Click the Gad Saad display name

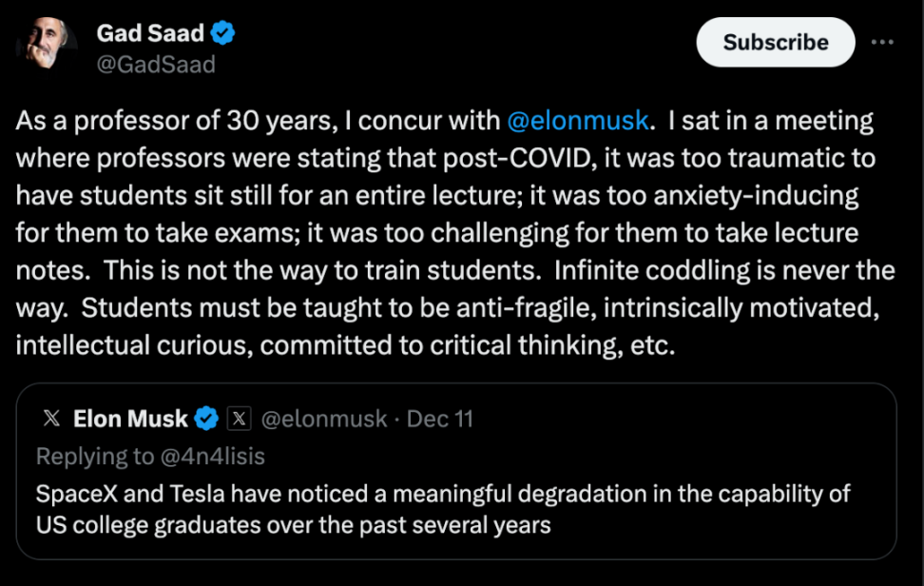click(x=150, y=33)
